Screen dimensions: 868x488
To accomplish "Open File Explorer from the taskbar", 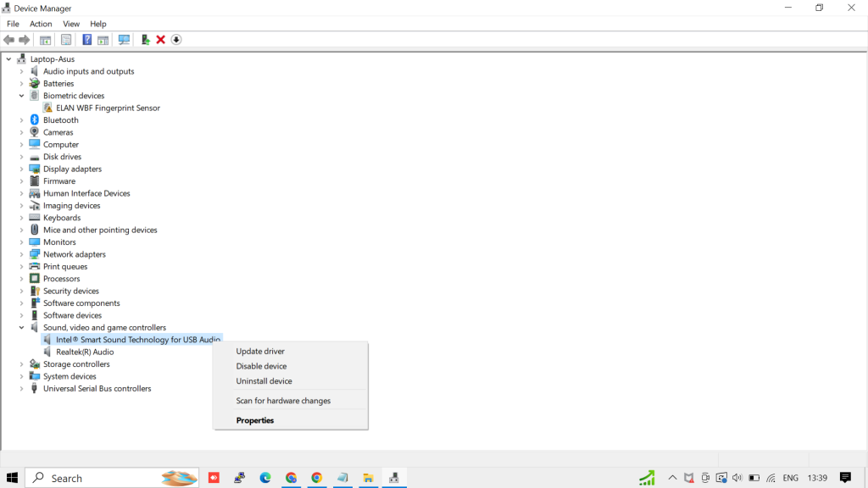I will coord(368,478).
